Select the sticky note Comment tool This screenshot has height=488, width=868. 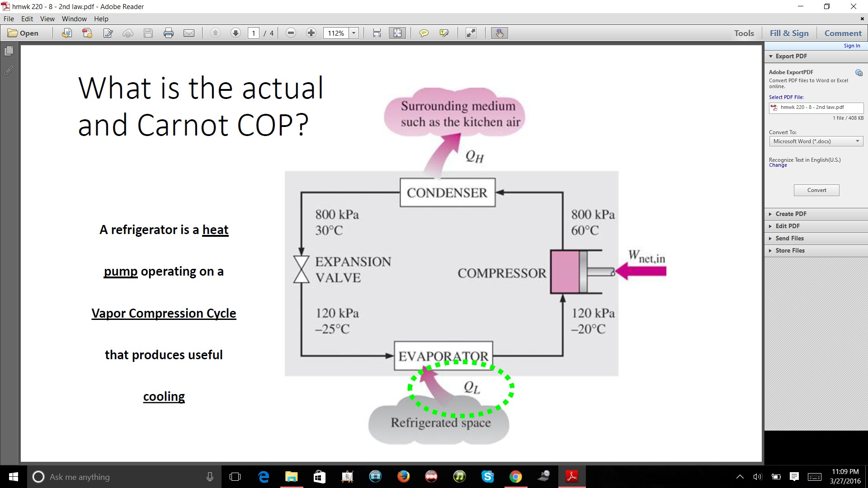pyautogui.click(x=424, y=33)
